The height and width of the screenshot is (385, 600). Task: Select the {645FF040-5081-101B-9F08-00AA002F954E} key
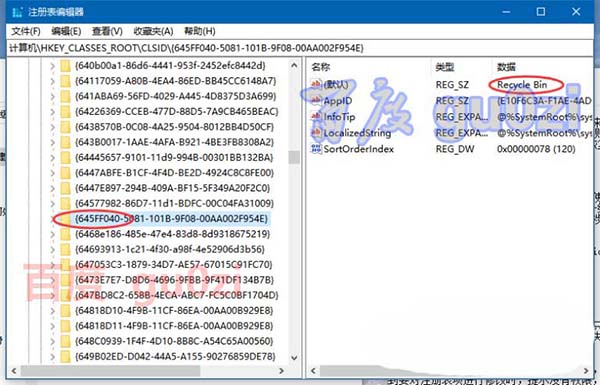tap(171, 219)
